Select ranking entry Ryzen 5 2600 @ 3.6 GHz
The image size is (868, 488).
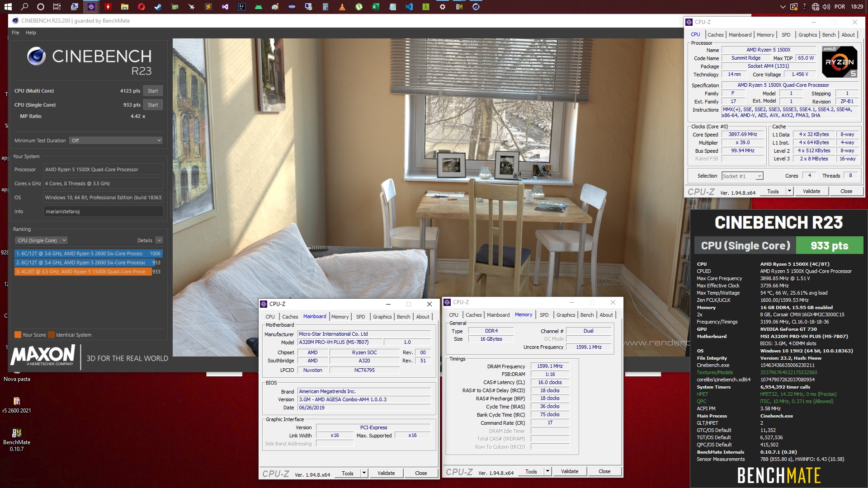[x=88, y=253]
